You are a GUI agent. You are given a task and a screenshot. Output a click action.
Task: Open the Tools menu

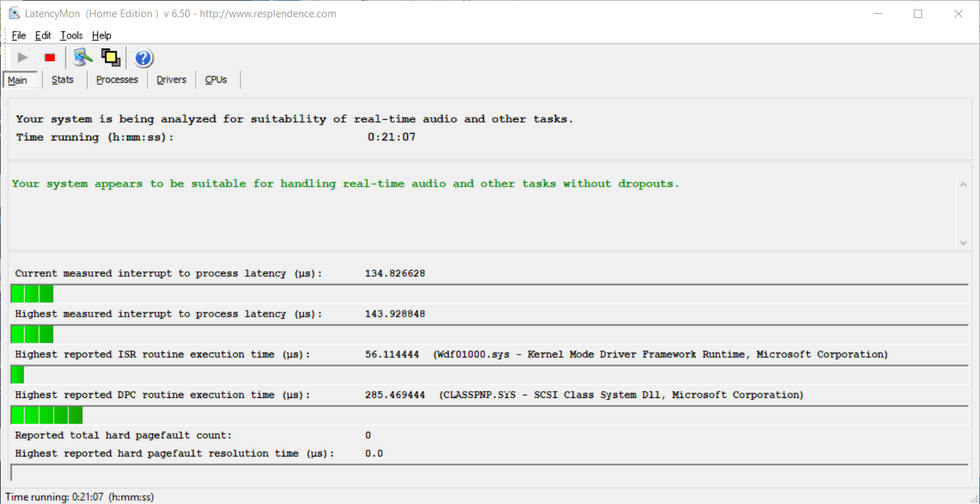(71, 35)
